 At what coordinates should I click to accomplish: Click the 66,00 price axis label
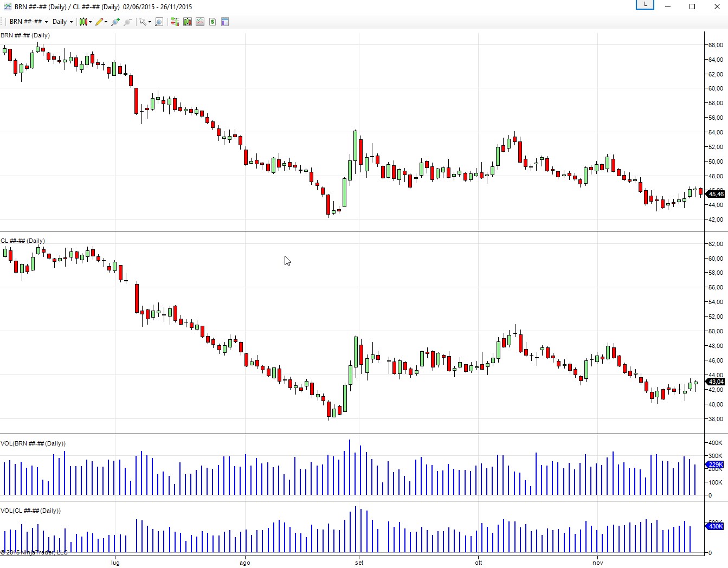coord(716,45)
